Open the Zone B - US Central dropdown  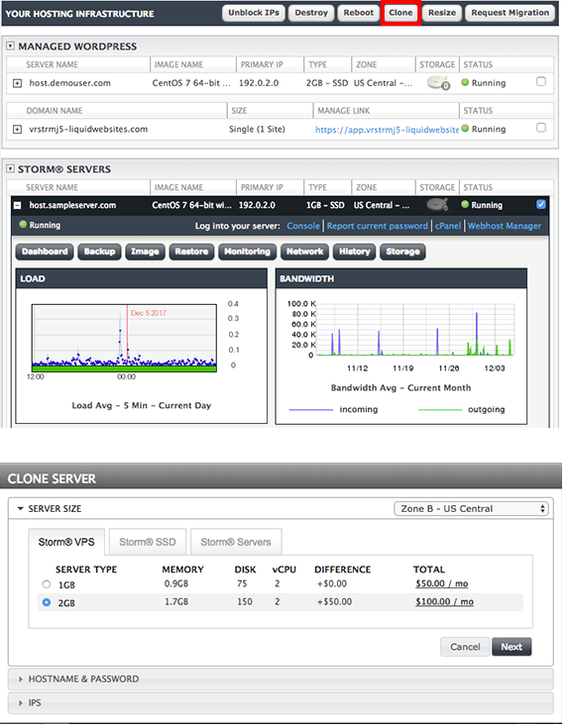click(471, 508)
